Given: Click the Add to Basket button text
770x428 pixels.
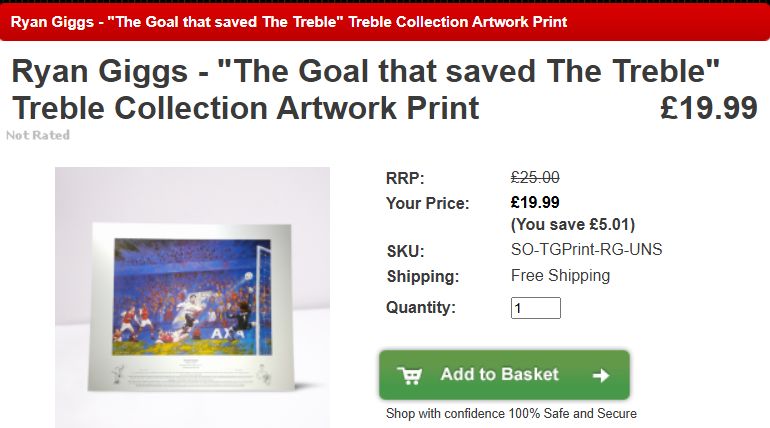Looking at the screenshot, I should click(x=499, y=375).
